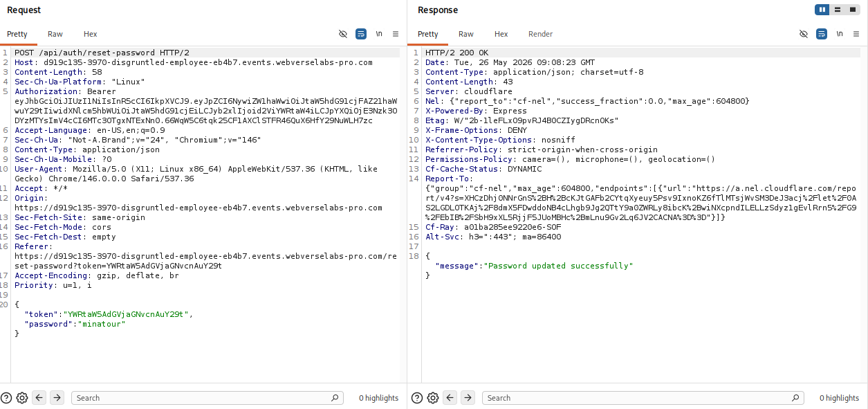Go to previous match in Request search
The image size is (868, 409).
pyautogui.click(x=39, y=398)
